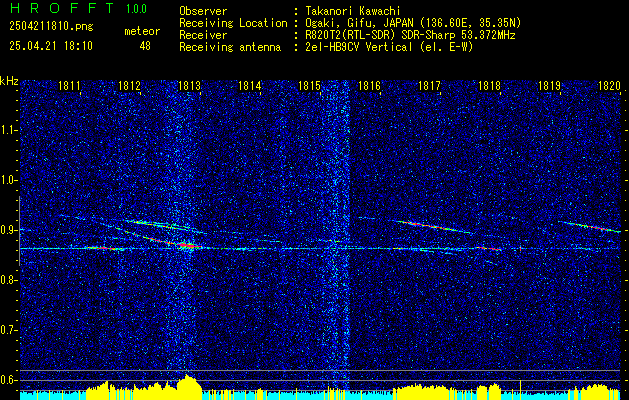Click the 1815 time marker
The image size is (629, 400).
click(309, 85)
